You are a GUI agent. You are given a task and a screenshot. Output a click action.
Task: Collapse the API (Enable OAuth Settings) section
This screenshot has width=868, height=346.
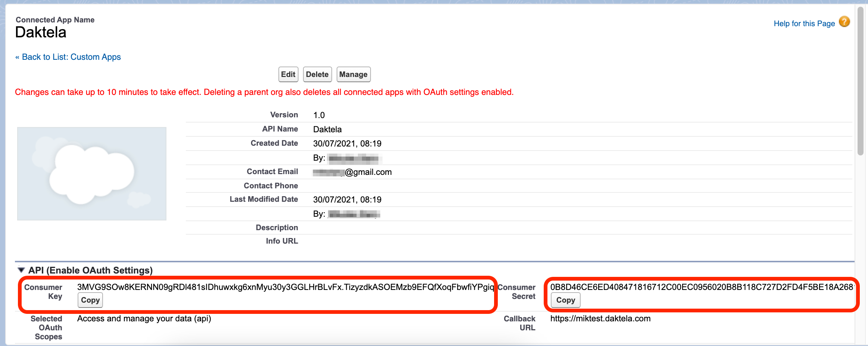click(21, 270)
